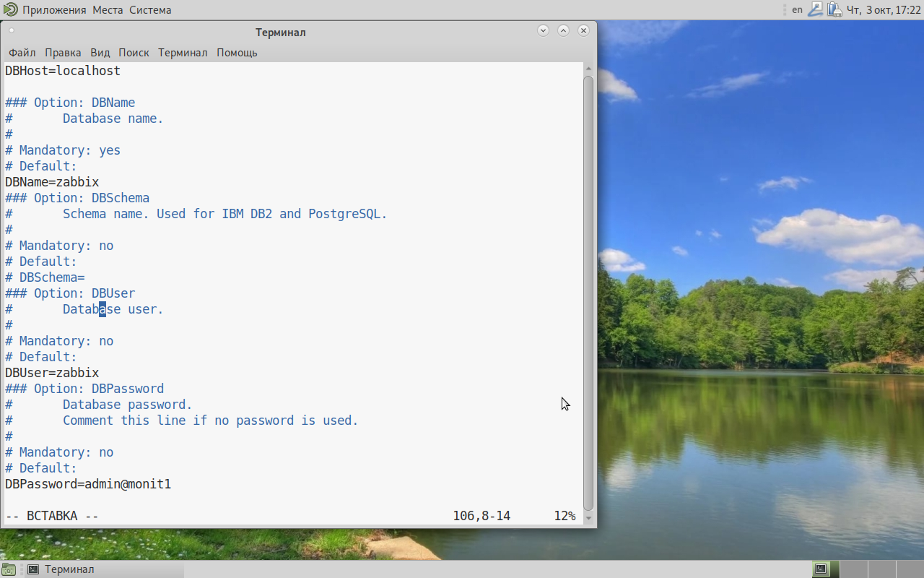This screenshot has width=924, height=578.
Task: Click the '### Option: DBPassword' line
Action: coord(84,389)
